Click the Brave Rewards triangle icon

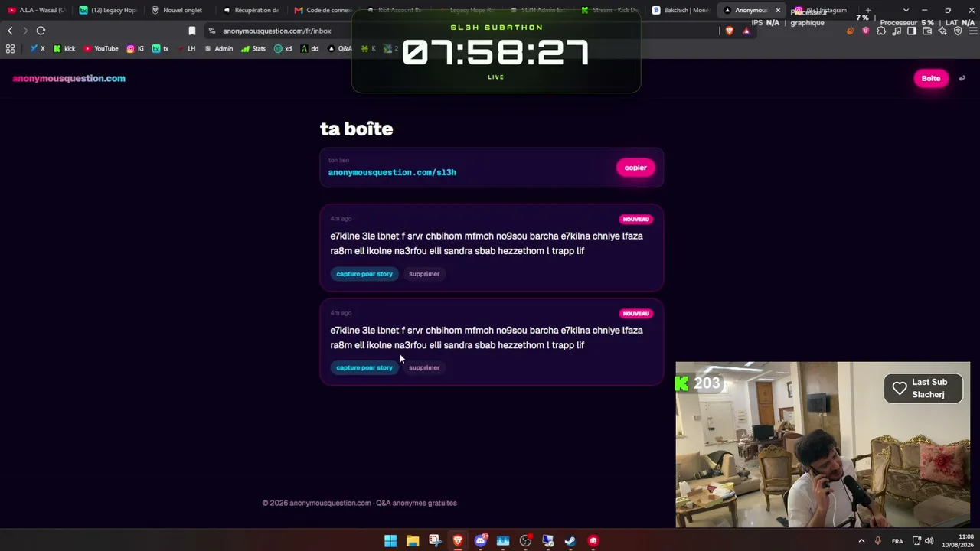pyautogui.click(x=746, y=31)
